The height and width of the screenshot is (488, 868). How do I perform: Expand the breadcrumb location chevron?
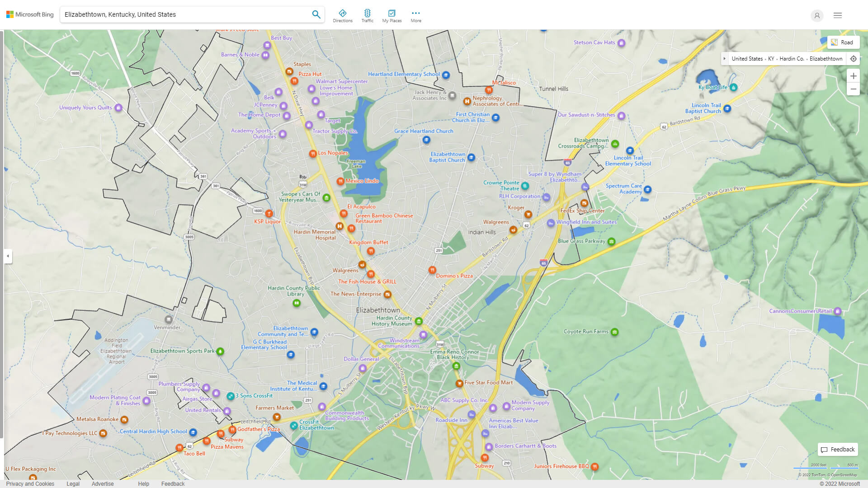click(725, 59)
